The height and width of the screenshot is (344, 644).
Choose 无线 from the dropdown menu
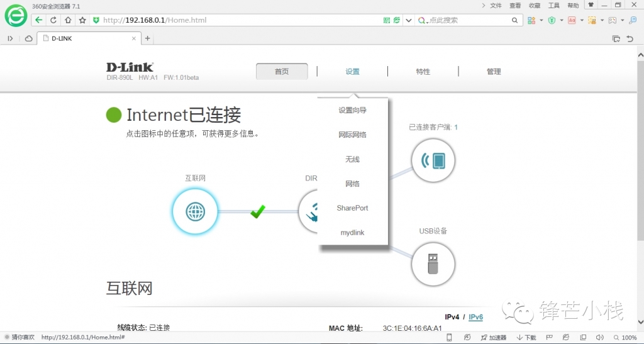[x=352, y=159]
